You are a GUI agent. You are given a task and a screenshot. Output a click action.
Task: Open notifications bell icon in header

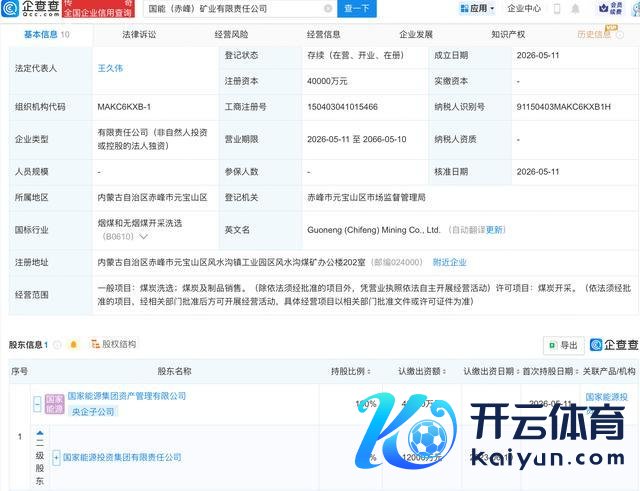[575, 8]
